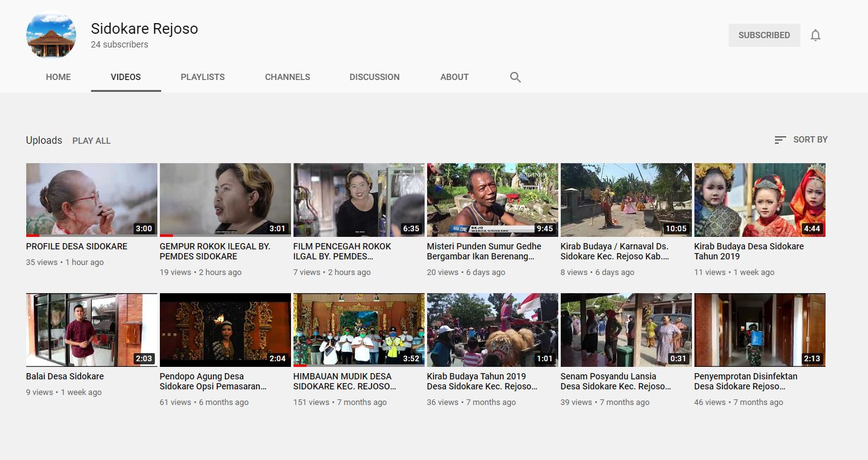Click the notification bell icon
This screenshot has width=868, height=460.
[815, 36]
